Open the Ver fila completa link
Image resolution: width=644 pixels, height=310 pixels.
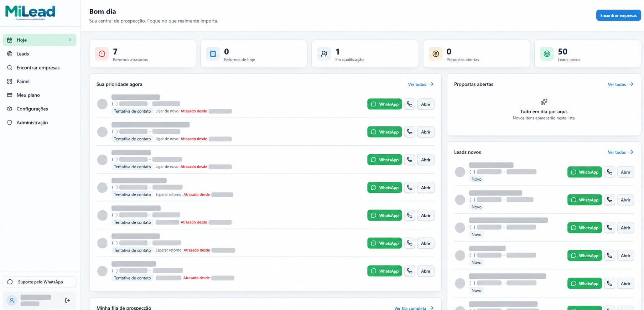tap(414, 308)
